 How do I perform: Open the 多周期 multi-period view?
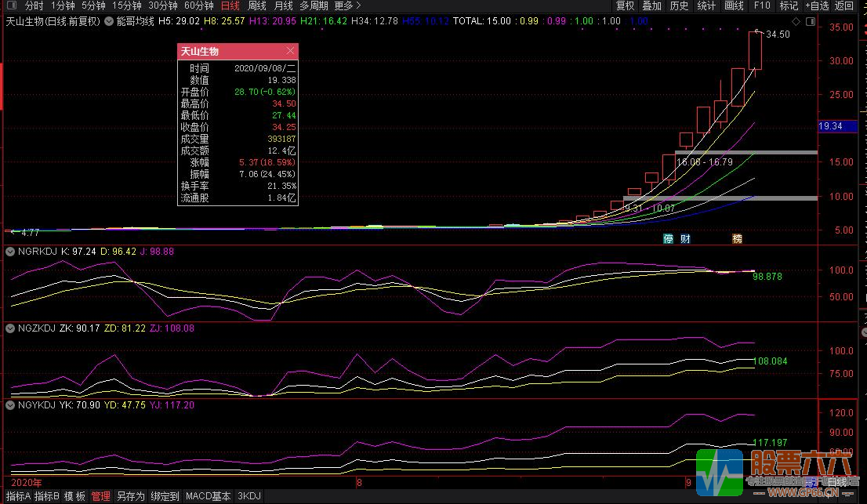click(314, 5)
